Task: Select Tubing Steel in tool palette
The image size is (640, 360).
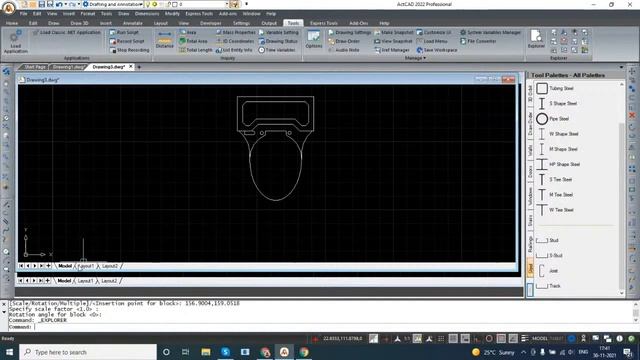Action: point(556,88)
